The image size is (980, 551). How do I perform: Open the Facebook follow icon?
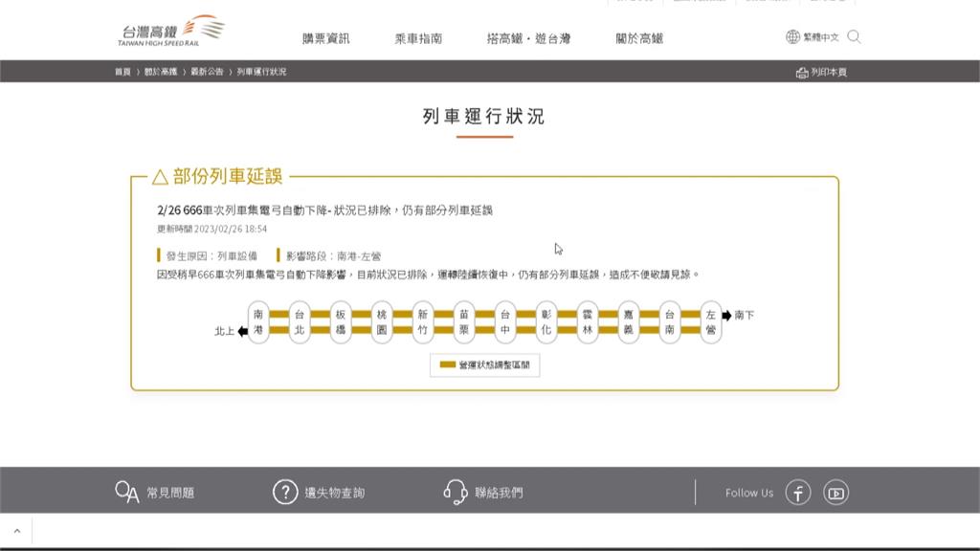[x=798, y=493]
